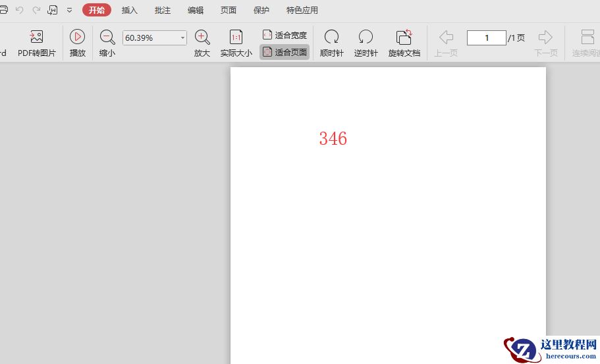Rotate page counterclockwise with 逆时针
This screenshot has height=364, width=600.
pyautogui.click(x=366, y=43)
